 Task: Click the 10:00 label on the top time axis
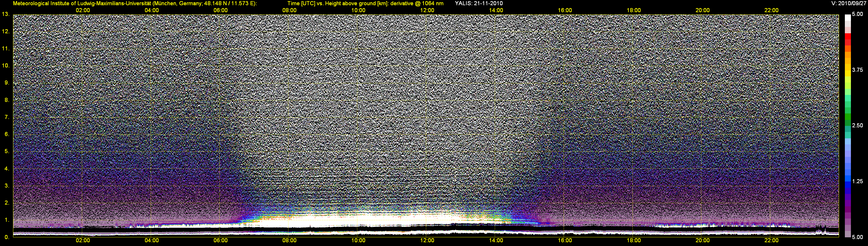(358, 10)
